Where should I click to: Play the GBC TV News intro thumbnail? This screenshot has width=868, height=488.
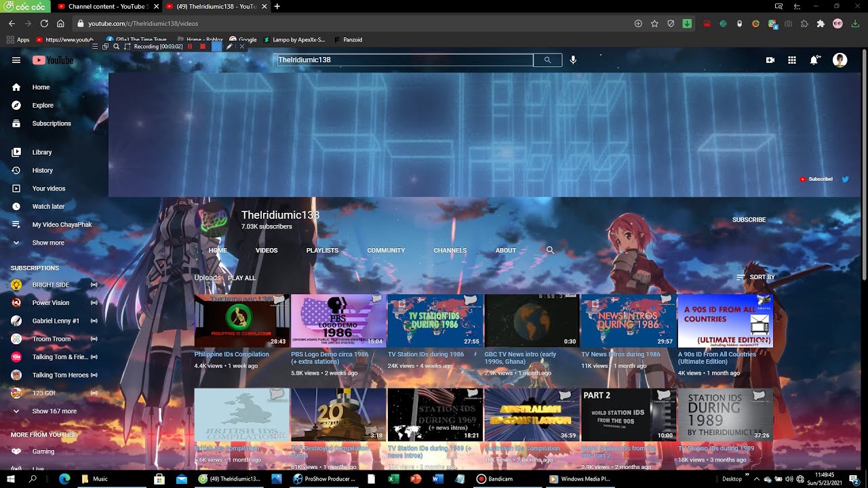(x=532, y=321)
